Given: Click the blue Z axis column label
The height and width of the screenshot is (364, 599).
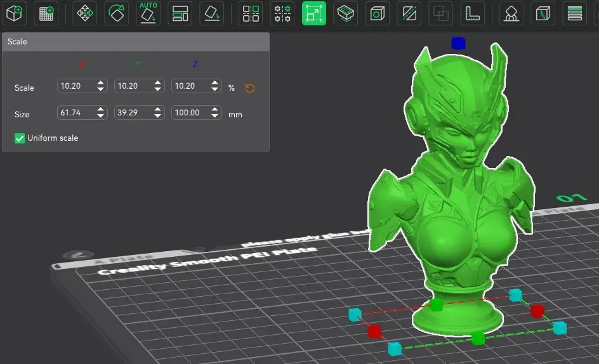Looking at the screenshot, I should click(x=195, y=64).
